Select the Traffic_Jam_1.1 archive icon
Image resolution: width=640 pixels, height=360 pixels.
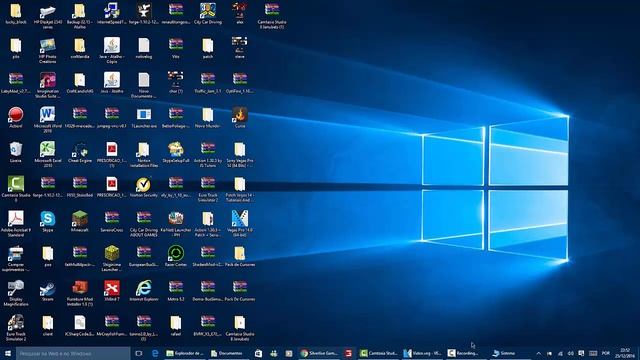(x=208, y=80)
